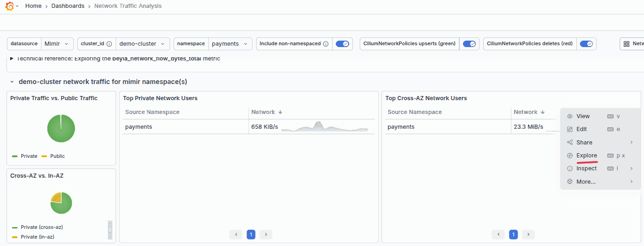Open the dropdown arrow beside Grafana logo

(18, 6)
